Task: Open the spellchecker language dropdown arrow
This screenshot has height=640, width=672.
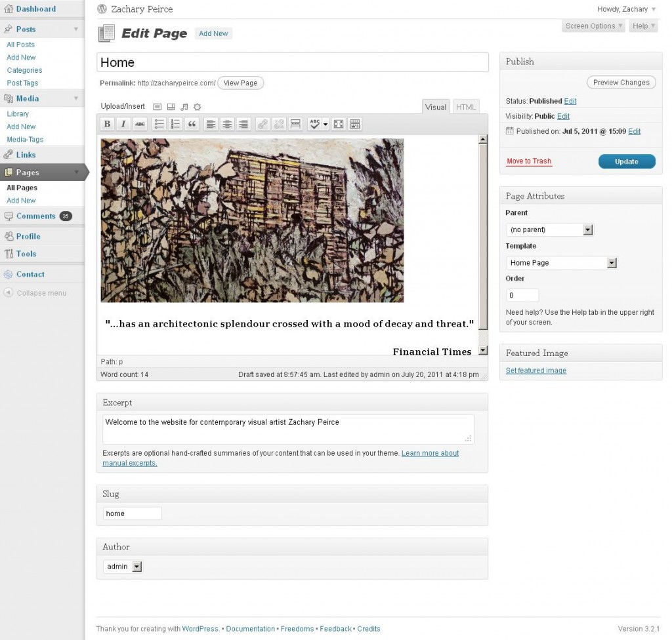Action: pyautogui.click(x=325, y=124)
